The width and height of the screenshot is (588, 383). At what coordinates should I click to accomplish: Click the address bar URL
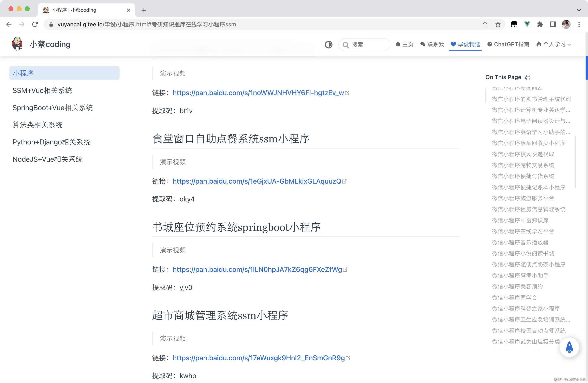pyautogui.click(x=147, y=24)
